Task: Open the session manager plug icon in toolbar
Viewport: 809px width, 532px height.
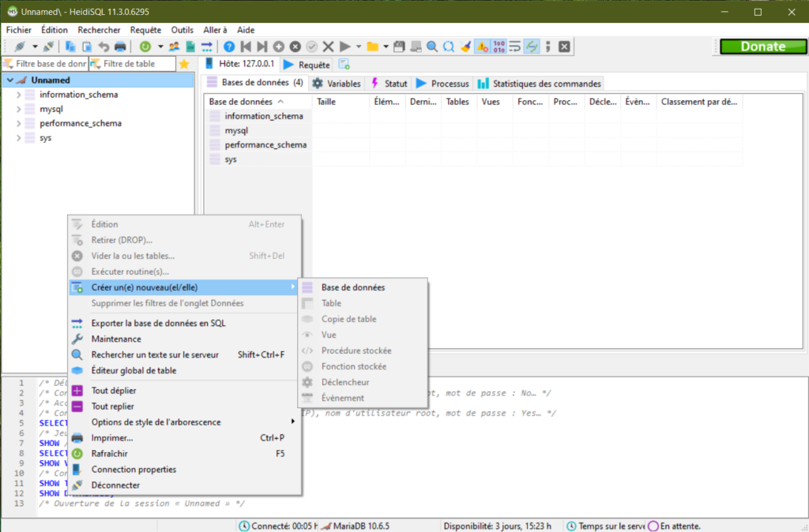Action: point(20,47)
